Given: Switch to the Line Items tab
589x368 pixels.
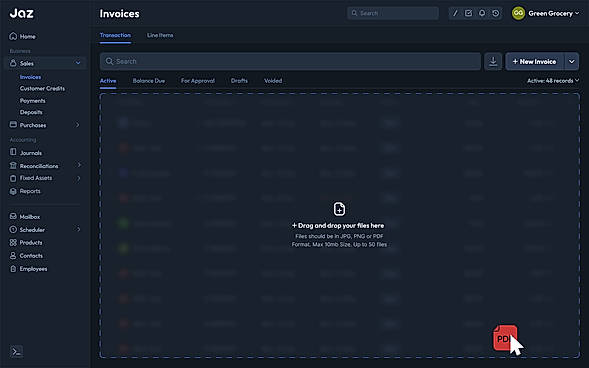Looking at the screenshot, I should point(160,35).
